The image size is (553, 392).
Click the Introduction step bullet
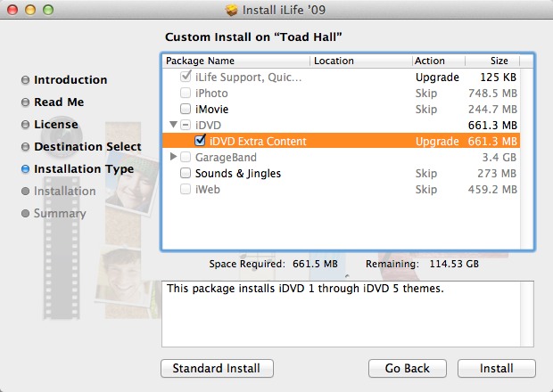tap(26, 80)
